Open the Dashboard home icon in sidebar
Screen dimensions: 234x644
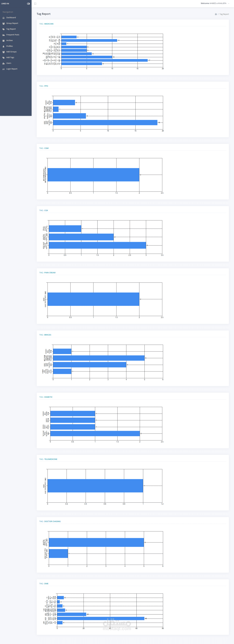click(4, 18)
